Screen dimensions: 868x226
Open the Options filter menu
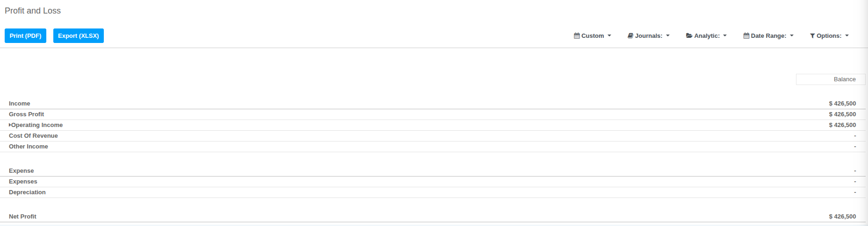point(829,36)
